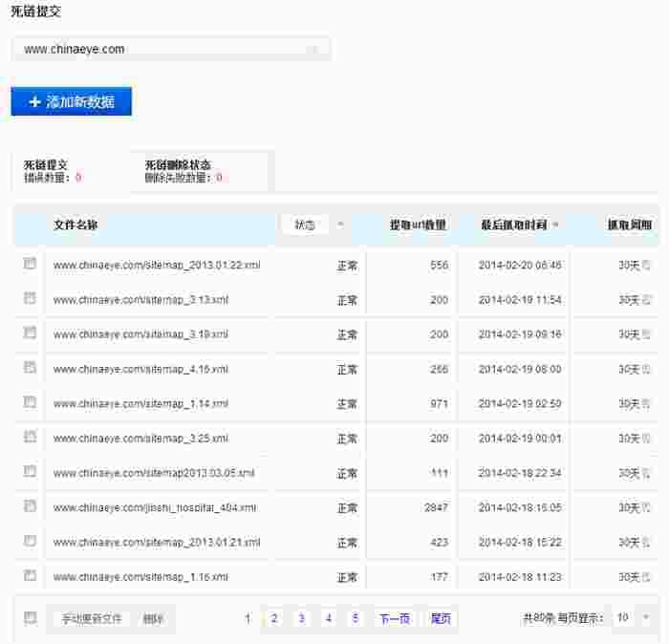Image resolution: width=669 pixels, height=644 pixels.
Task: Click file name www.chinaeye.com/sitemap_2013.01.22.xml
Action: click(157, 265)
